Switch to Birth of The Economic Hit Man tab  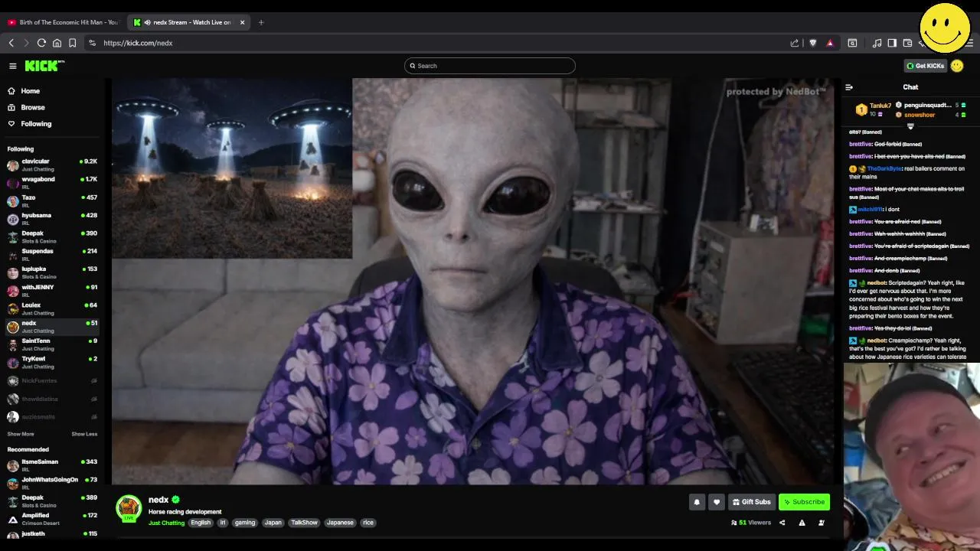pos(64,22)
